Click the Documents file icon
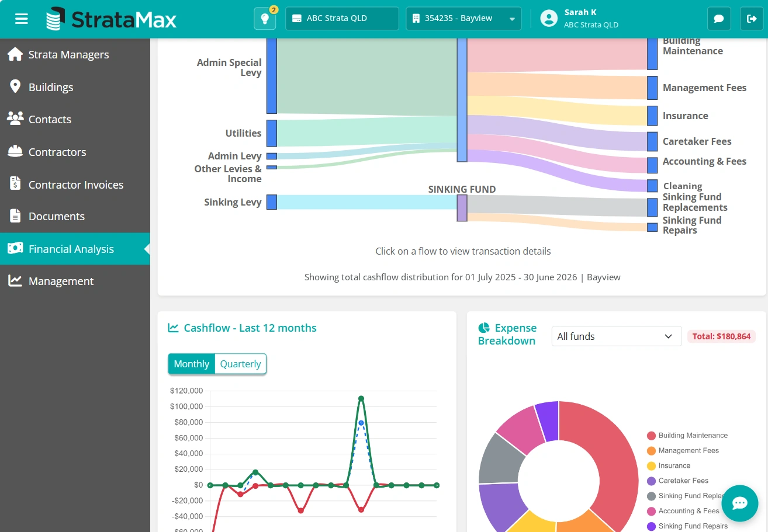The image size is (768, 532). 15,216
